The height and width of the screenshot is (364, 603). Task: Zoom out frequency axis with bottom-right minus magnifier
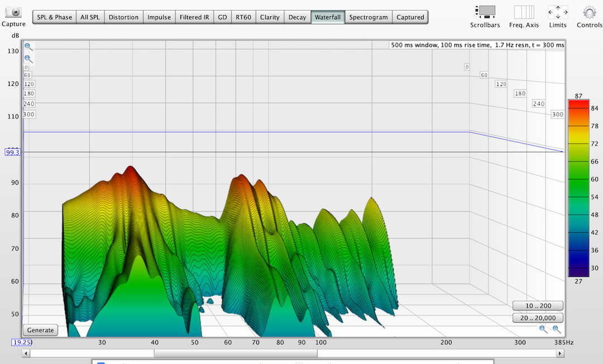click(x=543, y=329)
